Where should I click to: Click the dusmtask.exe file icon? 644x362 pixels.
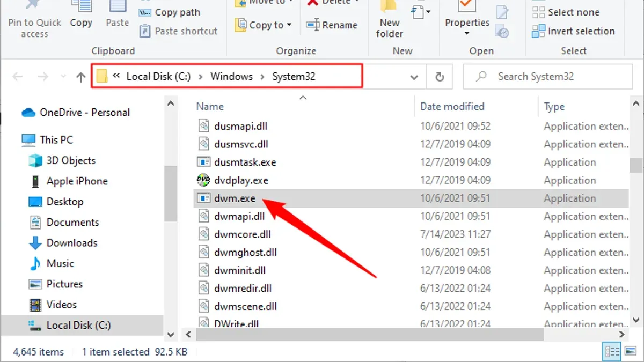point(203,162)
